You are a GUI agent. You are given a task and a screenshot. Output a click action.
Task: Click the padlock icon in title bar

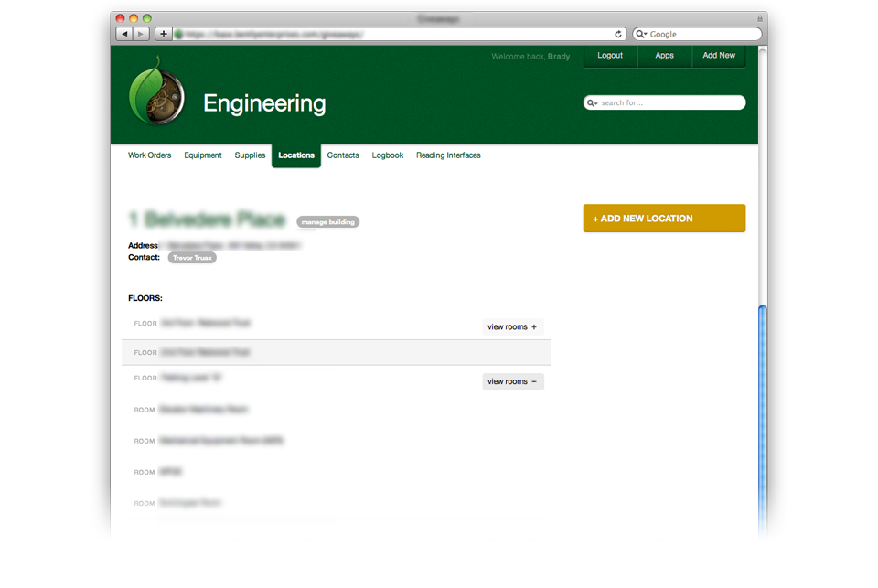tap(760, 18)
